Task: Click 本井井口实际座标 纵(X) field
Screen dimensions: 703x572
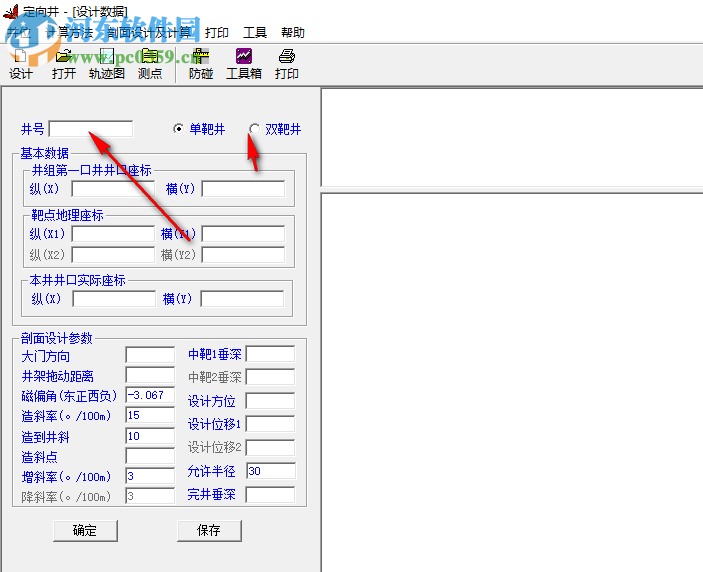Action: tap(114, 299)
